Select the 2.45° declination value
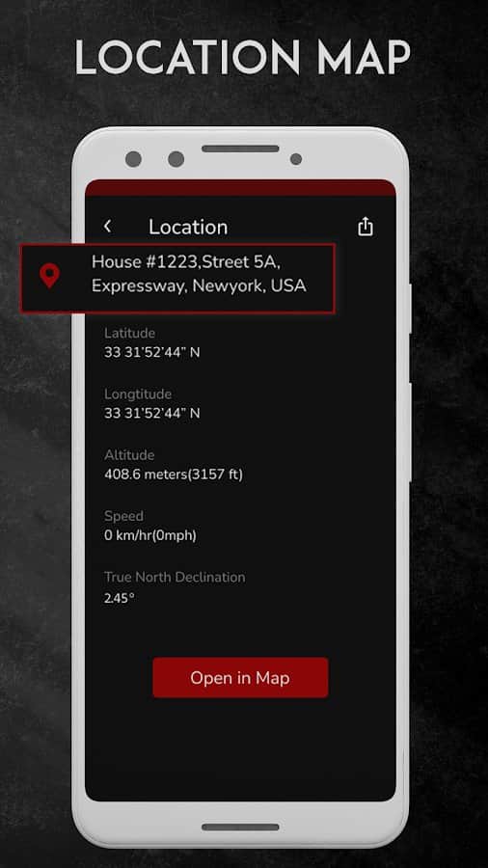The image size is (488, 868). (119, 598)
